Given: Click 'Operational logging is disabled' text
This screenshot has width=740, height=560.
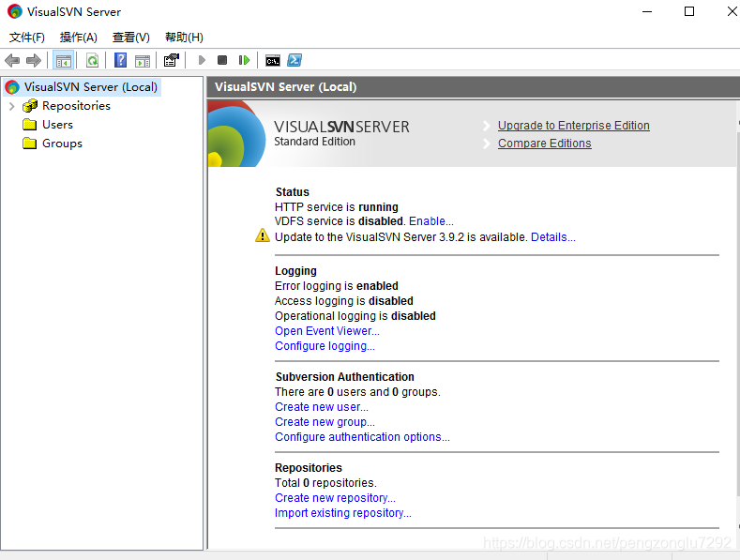Looking at the screenshot, I should click(355, 316).
